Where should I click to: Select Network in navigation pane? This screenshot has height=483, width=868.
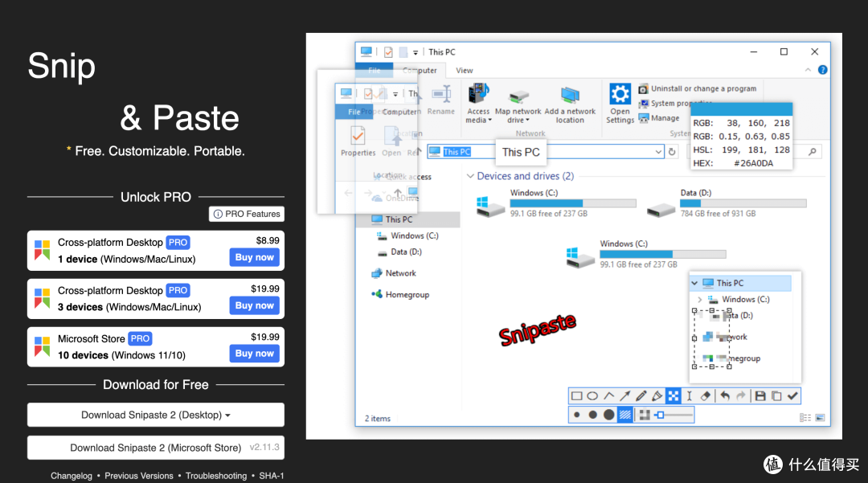tap(393, 273)
